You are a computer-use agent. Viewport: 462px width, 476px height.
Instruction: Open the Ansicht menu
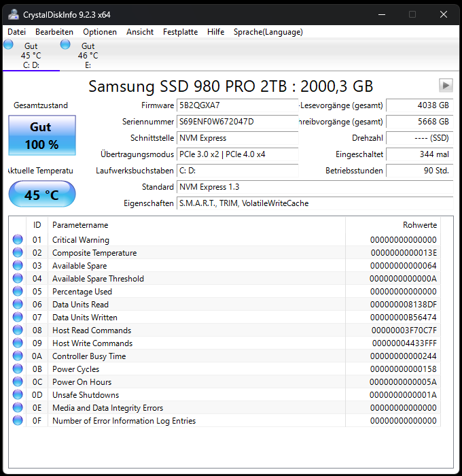click(140, 32)
